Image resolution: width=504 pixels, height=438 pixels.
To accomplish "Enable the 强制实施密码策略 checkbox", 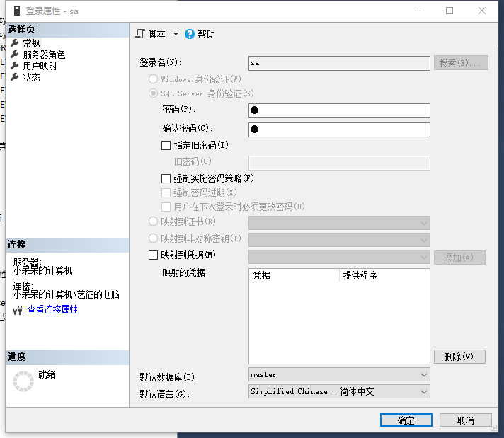I will [166, 178].
